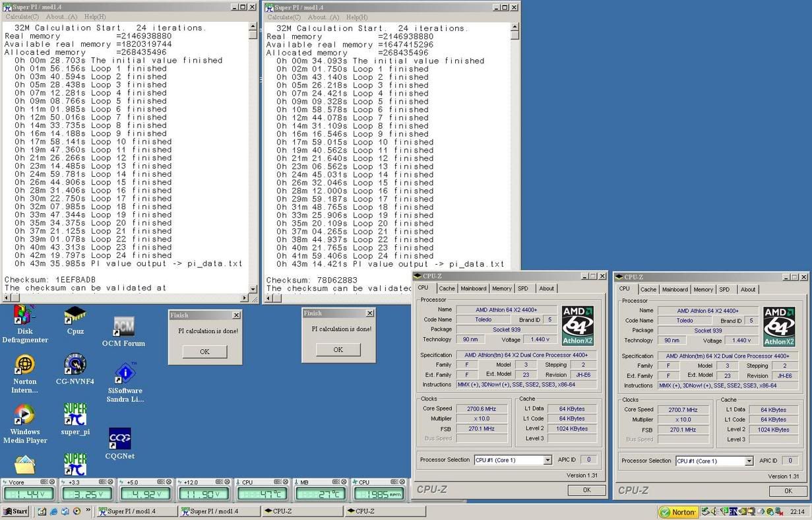This screenshot has height=520, width=812.
Task: Click OK in the left CPU-Z window
Action: [586, 490]
